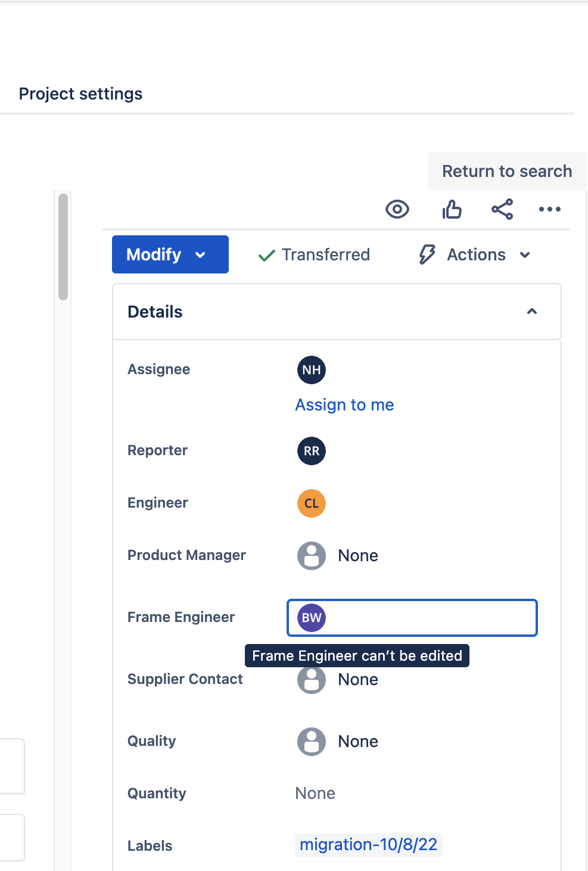The image size is (588, 871).
Task: Click the NH assignee avatar
Action: [312, 370]
